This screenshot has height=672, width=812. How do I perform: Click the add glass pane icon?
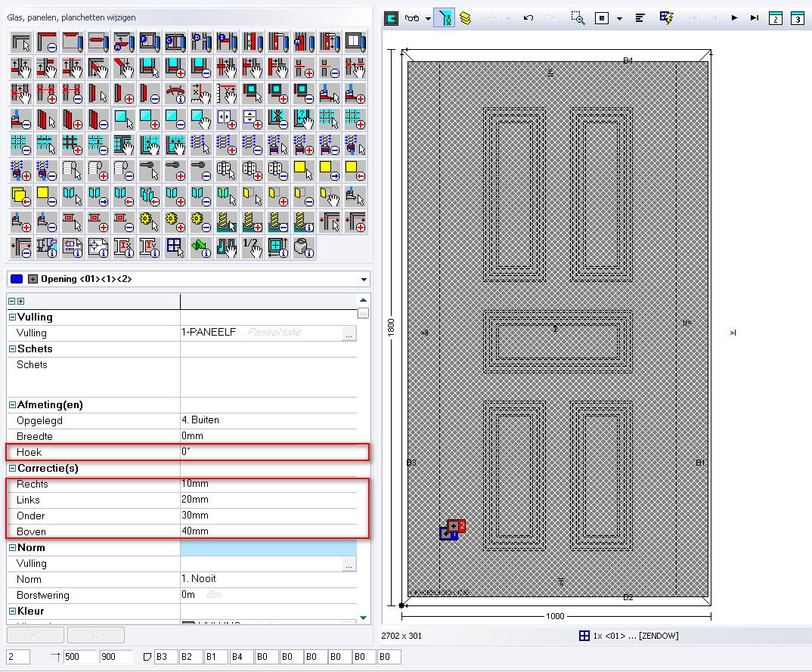[150, 119]
